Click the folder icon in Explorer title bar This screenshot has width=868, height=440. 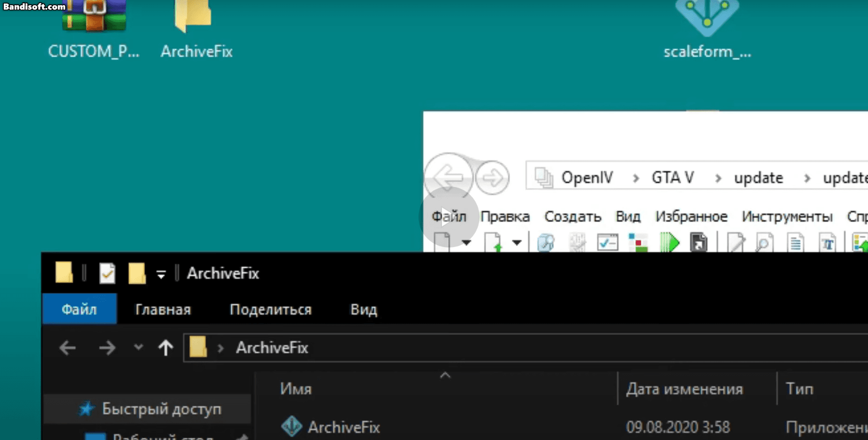(64, 272)
